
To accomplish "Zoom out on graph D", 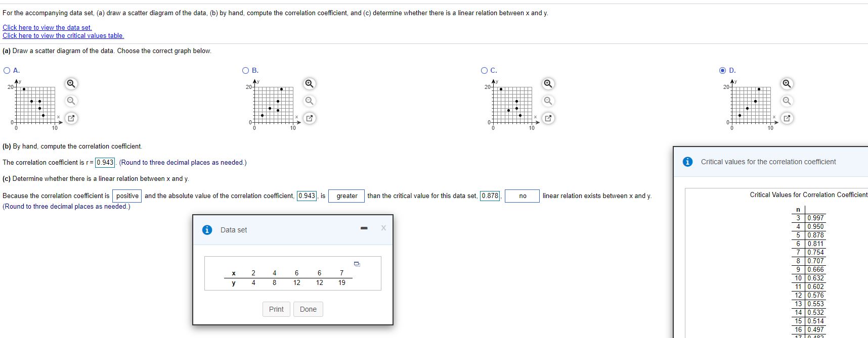I will [786, 101].
